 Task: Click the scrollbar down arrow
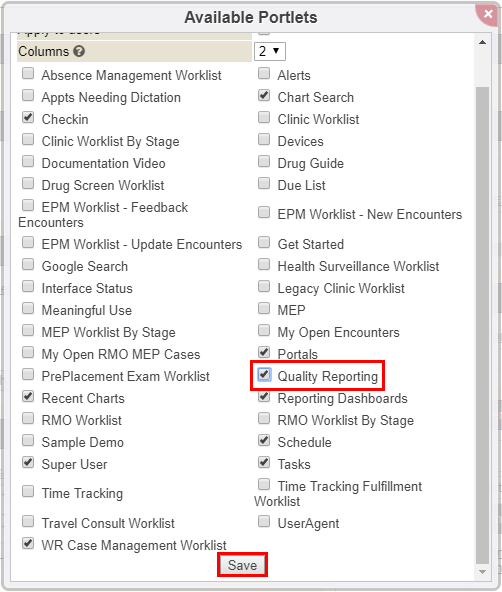pyautogui.click(x=482, y=572)
